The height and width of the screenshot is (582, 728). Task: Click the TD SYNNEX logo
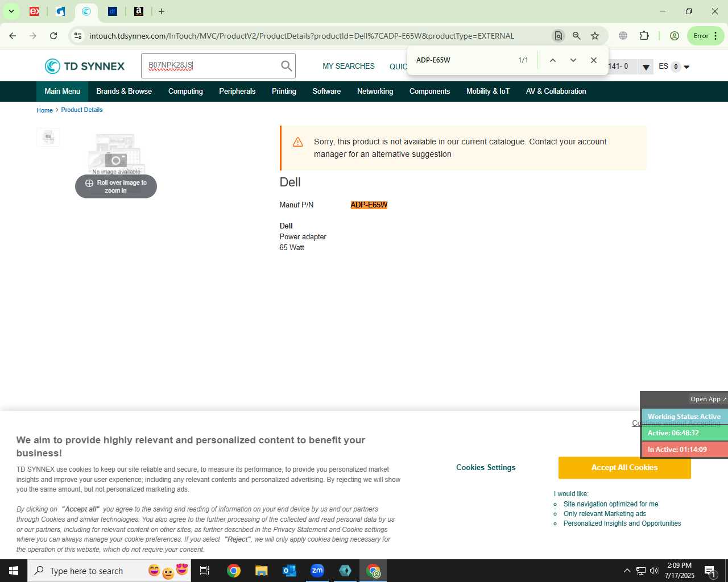85,66
